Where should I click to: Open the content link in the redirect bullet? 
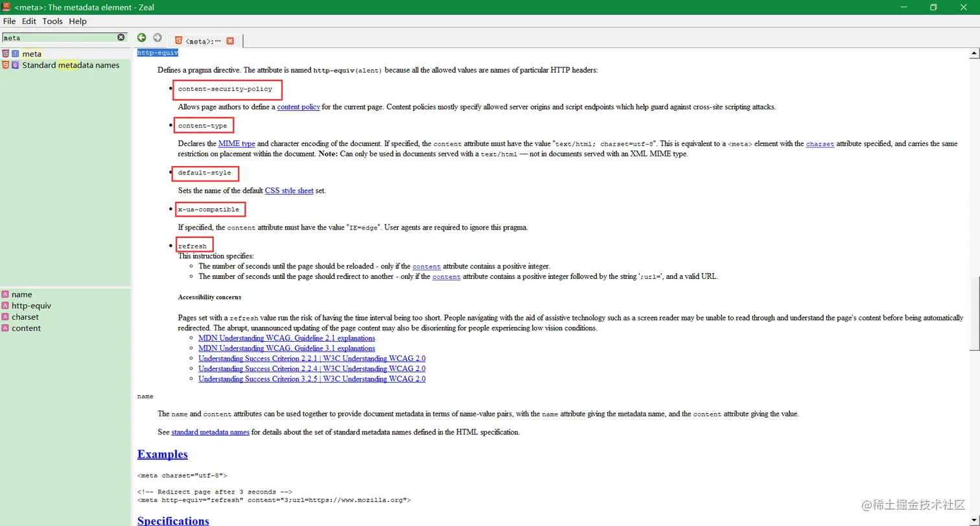click(447, 277)
